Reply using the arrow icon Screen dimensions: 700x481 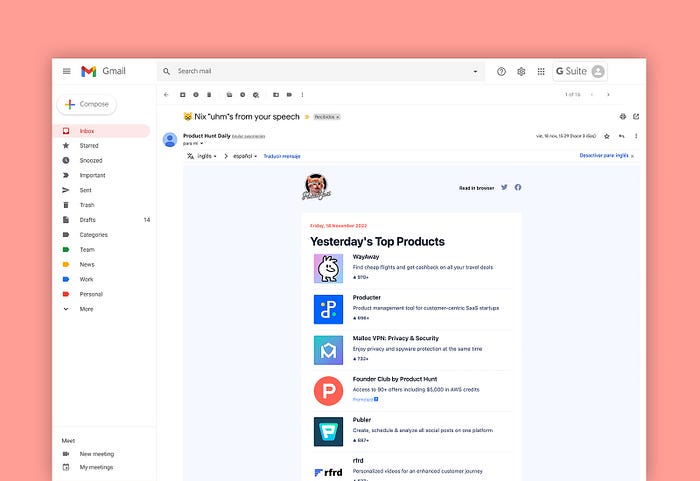point(621,136)
